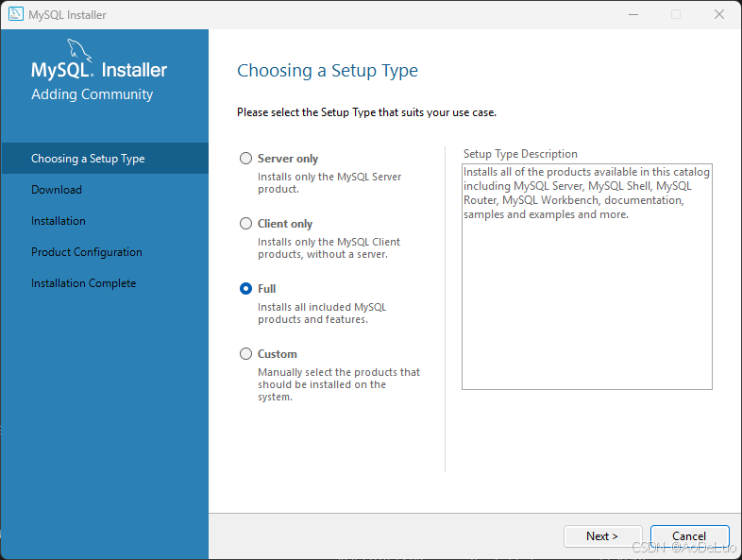This screenshot has height=560, width=742.
Task: Click the "Installs all included MySQL products" text
Action: pyautogui.click(x=322, y=313)
